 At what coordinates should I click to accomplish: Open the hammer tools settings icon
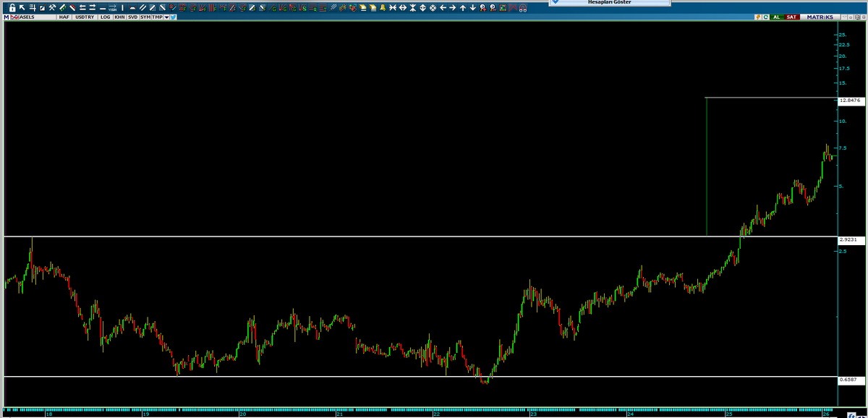[52, 8]
